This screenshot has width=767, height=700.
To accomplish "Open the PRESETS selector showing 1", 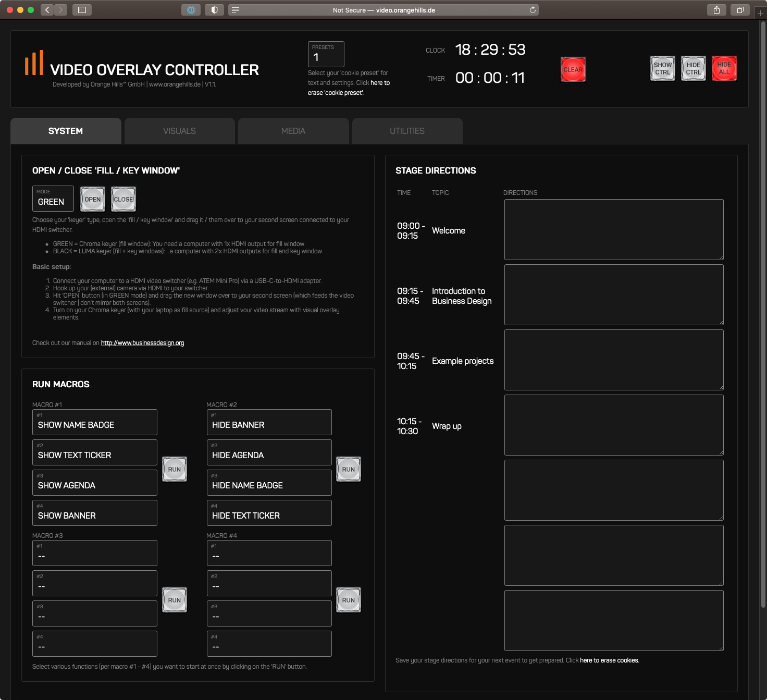I will [325, 54].
